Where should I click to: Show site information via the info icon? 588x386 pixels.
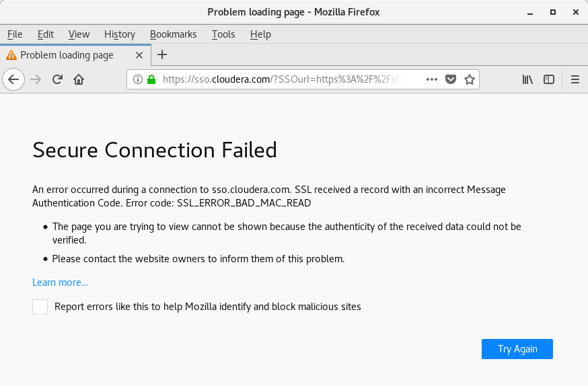click(138, 79)
